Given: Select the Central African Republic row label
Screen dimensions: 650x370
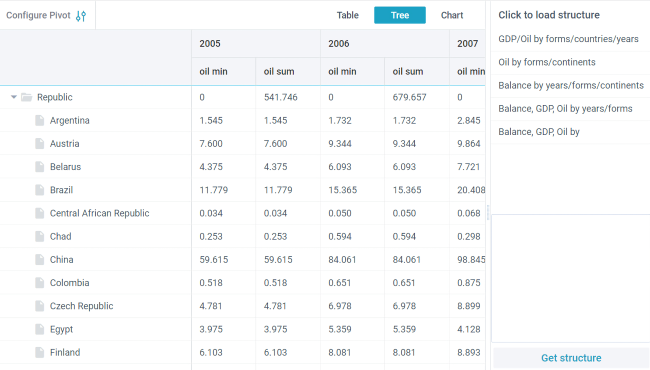Looking at the screenshot, I should click(x=99, y=213).
